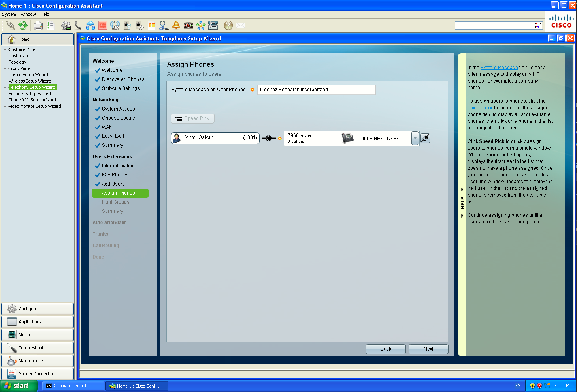Click the red brick firewall icon
Viewport: 577px width, 392px height.
tap(103, 26)
